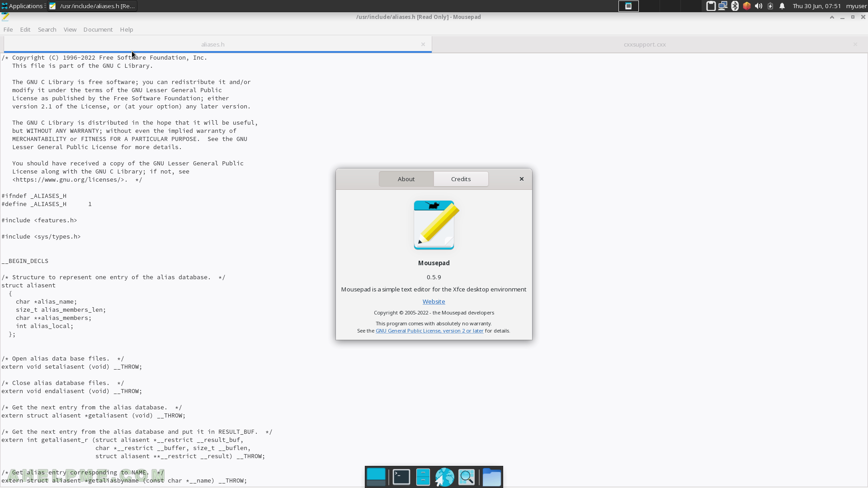Viewport: 868px width, 488px height.
Task: Click the workspace switcher's active workspace
Action: (628, 6)
